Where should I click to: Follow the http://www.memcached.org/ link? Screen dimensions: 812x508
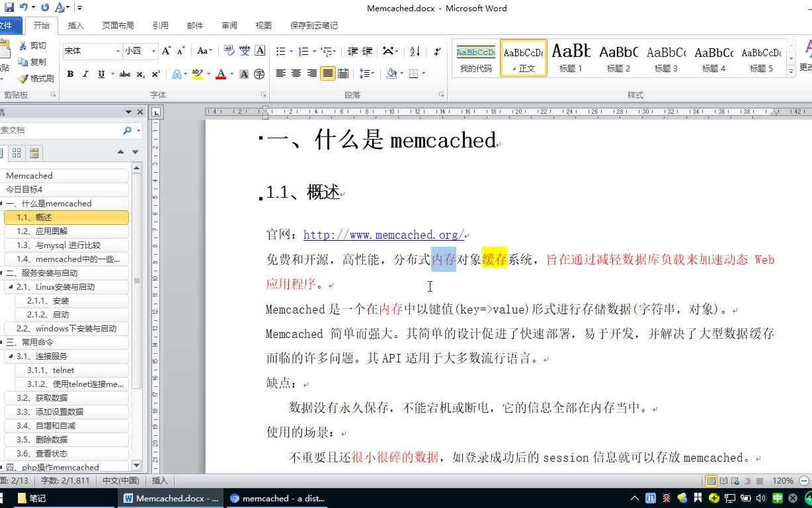[384, 235]
